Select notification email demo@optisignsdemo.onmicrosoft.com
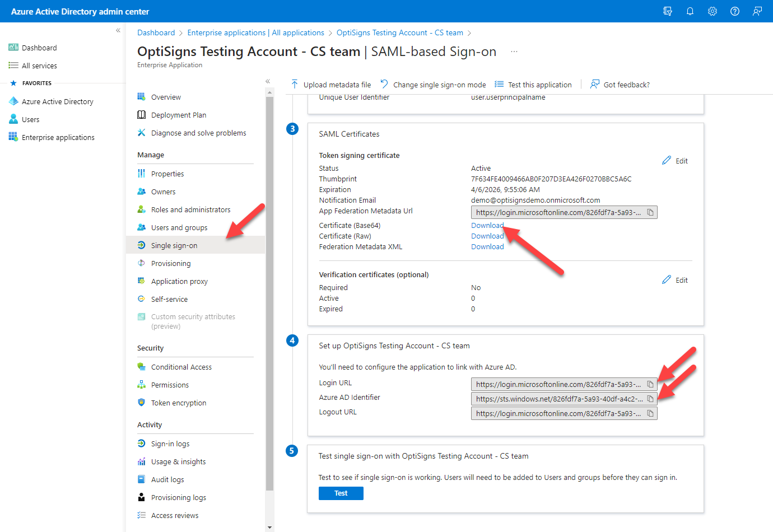 [535, 200]
